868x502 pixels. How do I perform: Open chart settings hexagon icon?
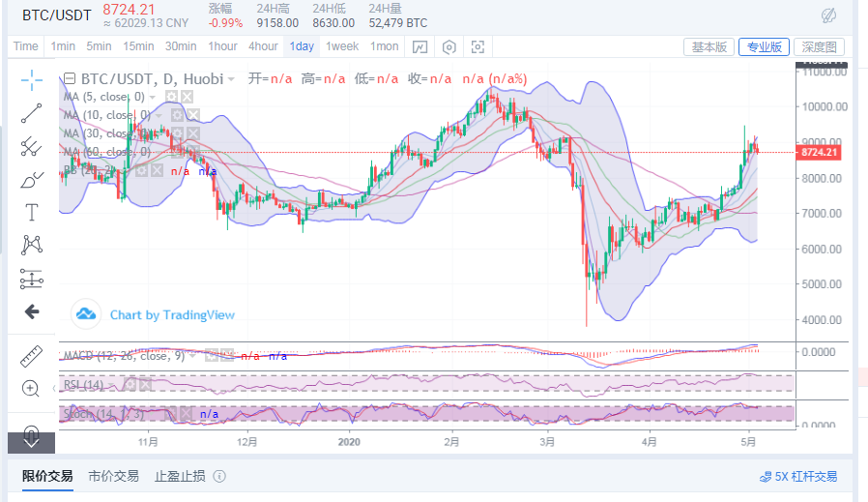pos(448,47)
